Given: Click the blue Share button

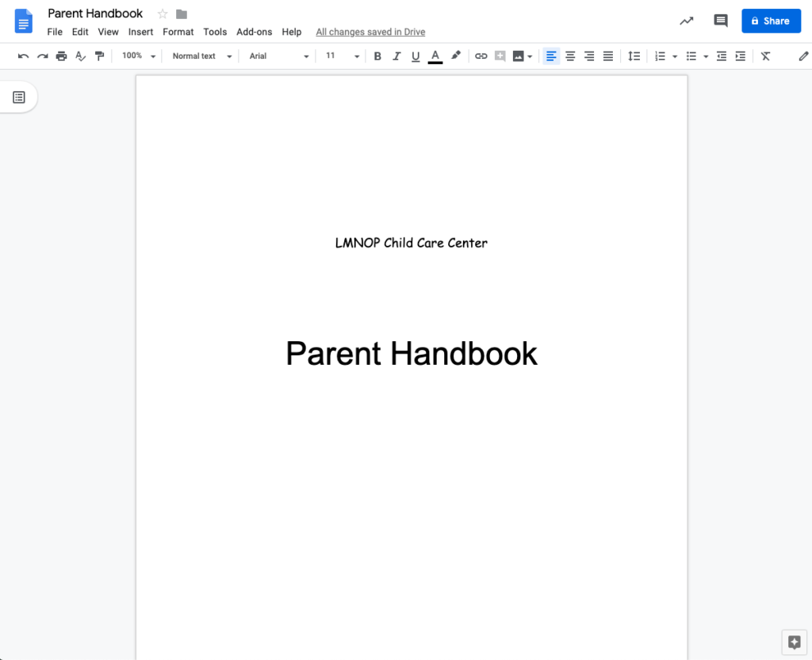Looking at the screenshot, I should (771, 21).
